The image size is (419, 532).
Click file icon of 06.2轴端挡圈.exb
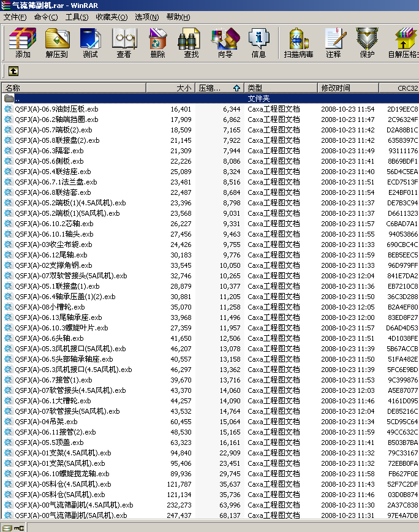coord(8,120)
